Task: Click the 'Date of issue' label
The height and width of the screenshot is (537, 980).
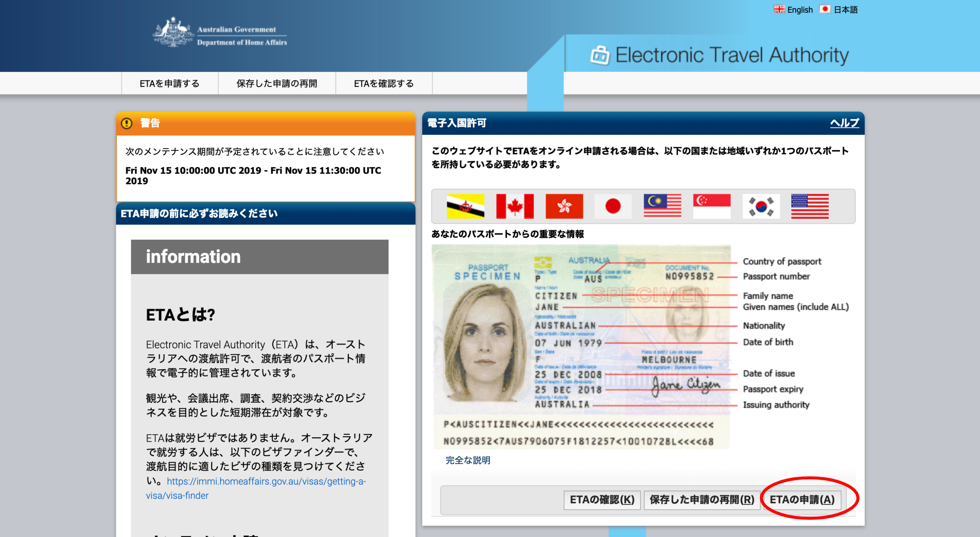Action: point(769,373)
